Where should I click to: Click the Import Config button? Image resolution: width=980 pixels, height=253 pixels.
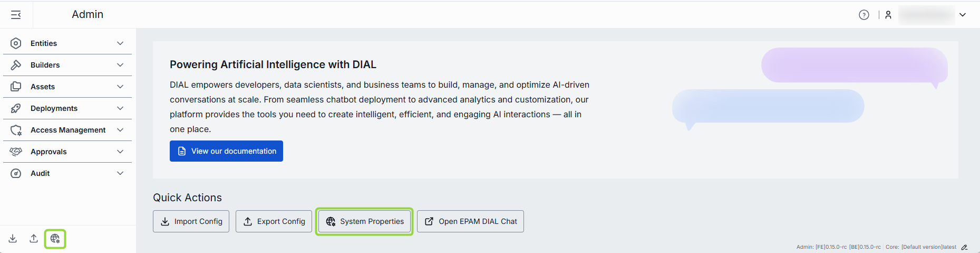tap(191, 221)
